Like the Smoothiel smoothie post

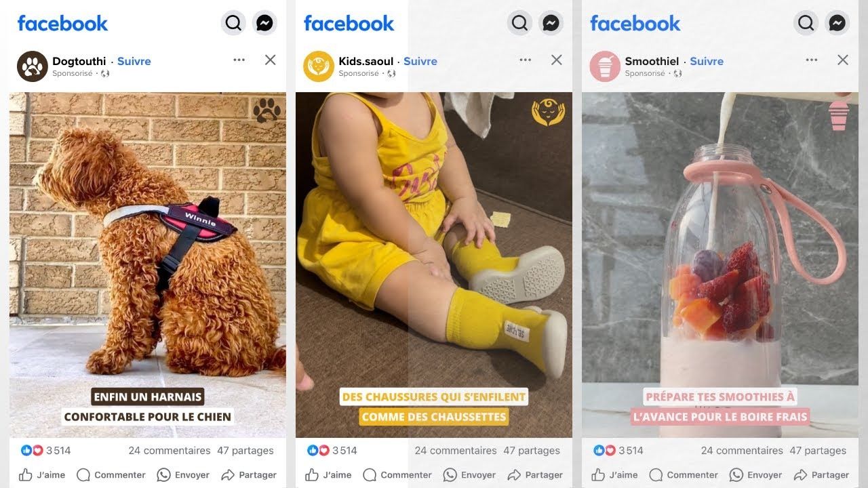614,474
